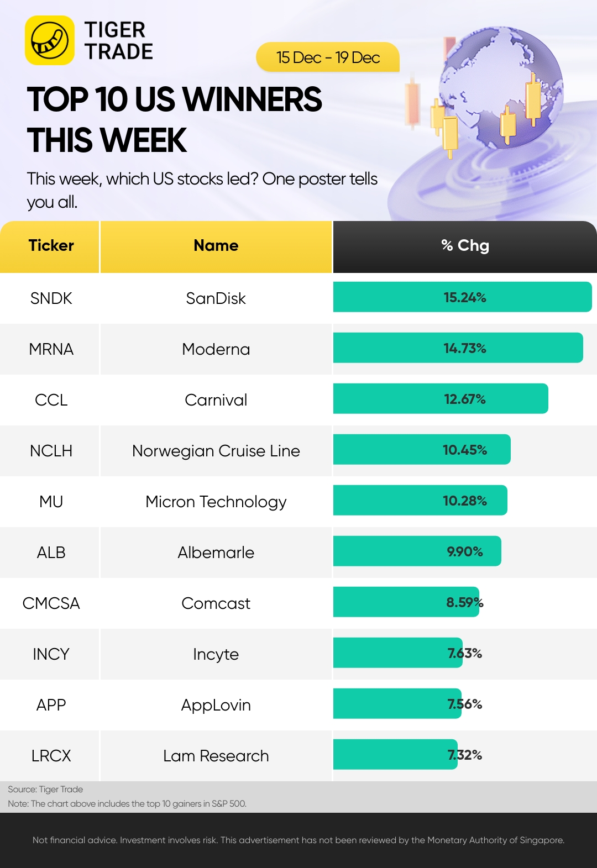The image size is (597, 868).
Task: Click the Moderna 14.73% bar
Action: click(x=458, y=348)
